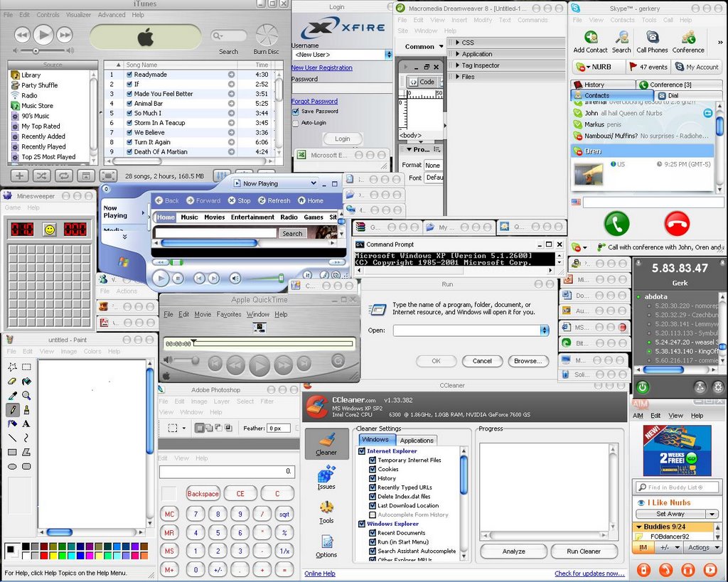Select the Paint text tool
The height and width of the screenshot is (582, 728).
click(x=26, y=424)
